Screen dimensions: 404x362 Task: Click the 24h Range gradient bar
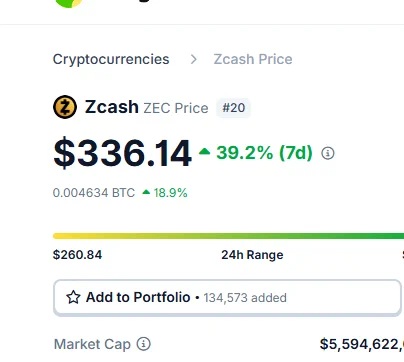coord(228,236)
